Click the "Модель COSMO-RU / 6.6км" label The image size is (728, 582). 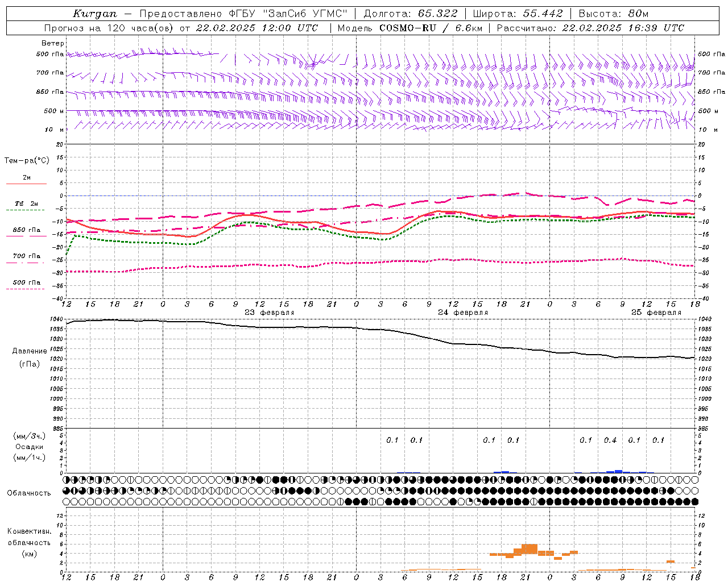(410, 28)
